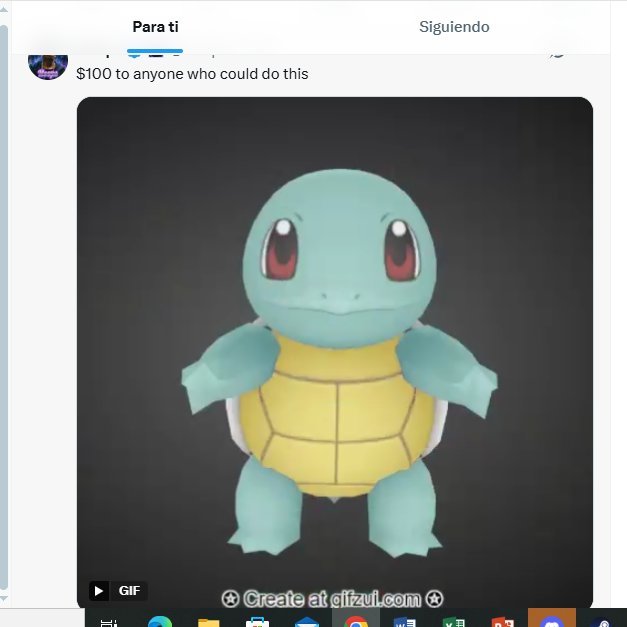Open Steam from the taskbar
The height and width of the screenshot is (627, 627).
point(602,622)
